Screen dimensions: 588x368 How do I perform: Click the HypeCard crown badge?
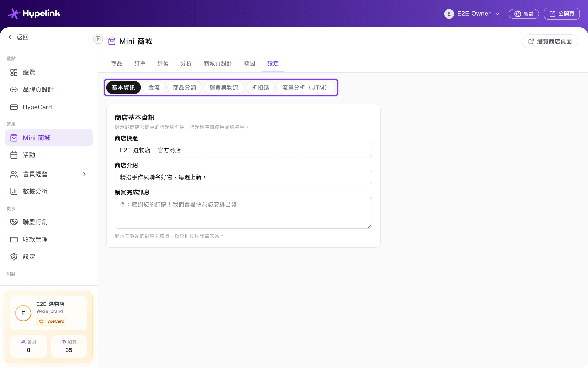(52, 321)
